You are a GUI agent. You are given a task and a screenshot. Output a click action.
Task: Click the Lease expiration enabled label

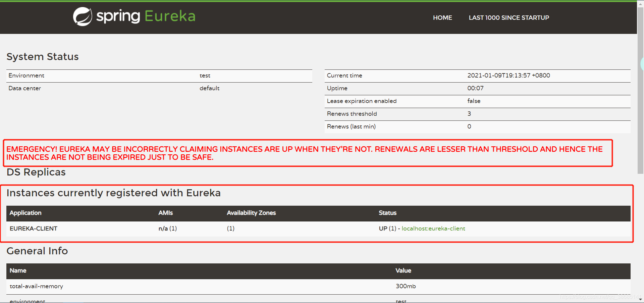click(362, 101)
